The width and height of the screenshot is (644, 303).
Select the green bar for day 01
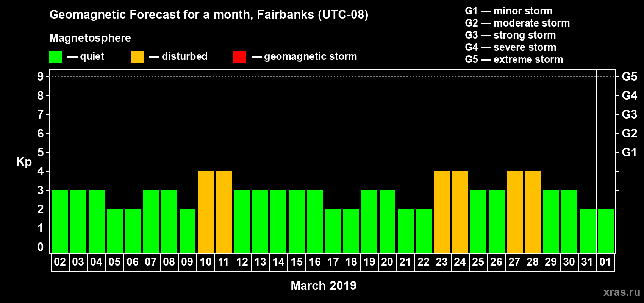(606, 231)
